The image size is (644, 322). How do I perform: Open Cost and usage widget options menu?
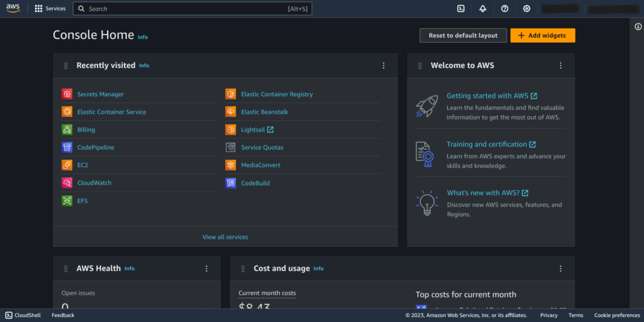[560, 268]
